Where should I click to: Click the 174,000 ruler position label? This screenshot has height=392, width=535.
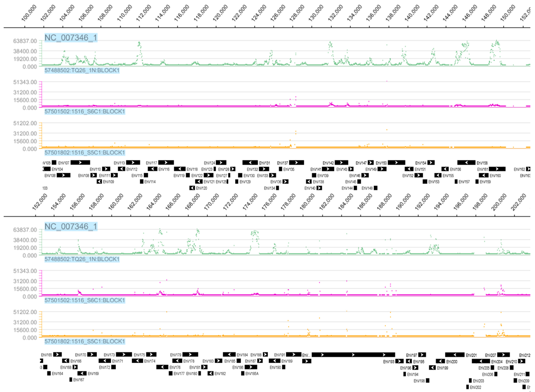pyautogui.click(x=250, y=202)
